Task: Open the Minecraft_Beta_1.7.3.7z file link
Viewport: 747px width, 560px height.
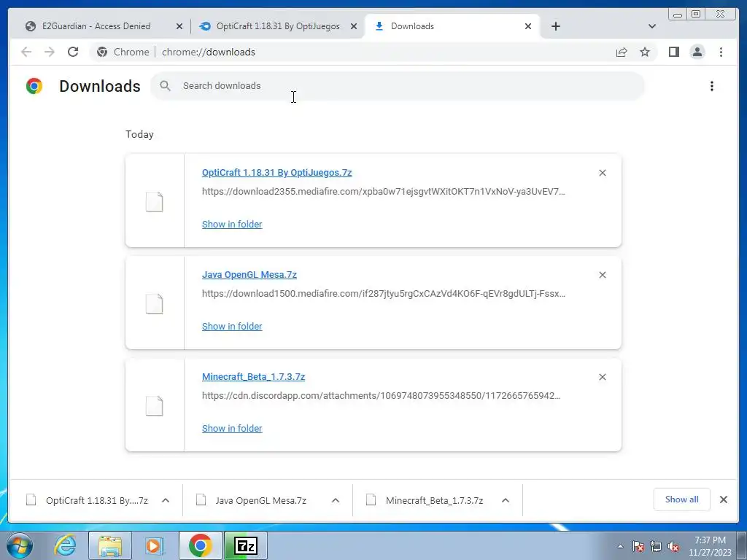Action: point(253,377)
